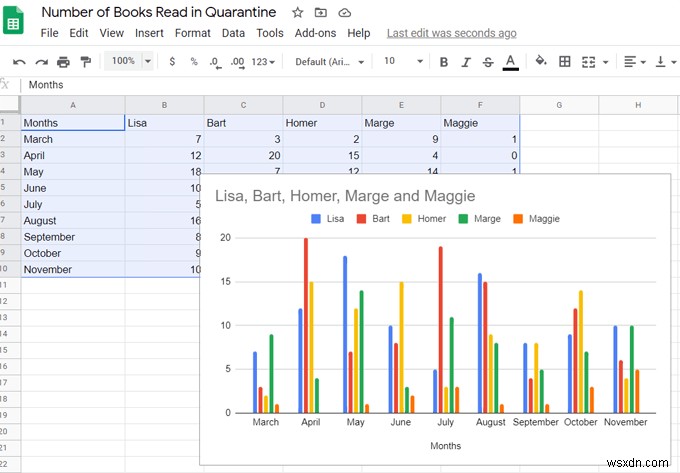Click the Undo arrow icon

(x=19, y=62)
